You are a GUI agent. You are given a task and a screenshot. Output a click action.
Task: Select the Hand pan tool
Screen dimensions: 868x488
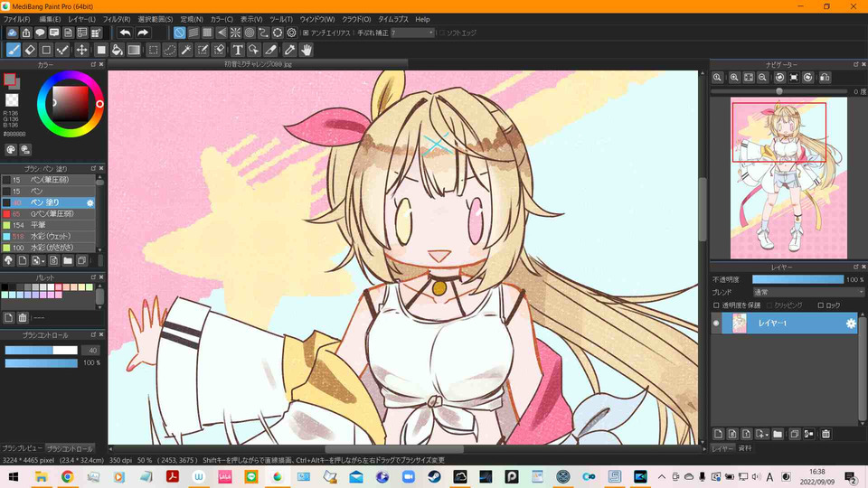click(307, 51)
